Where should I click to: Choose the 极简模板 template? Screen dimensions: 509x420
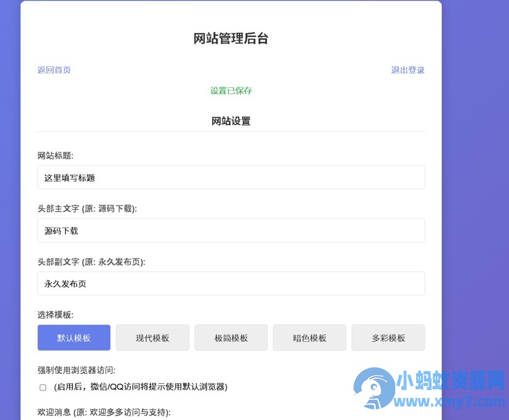231,338
